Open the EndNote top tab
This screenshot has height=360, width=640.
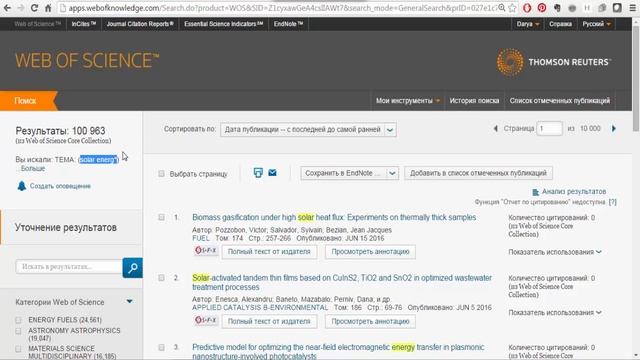click(x=289, y=24)
